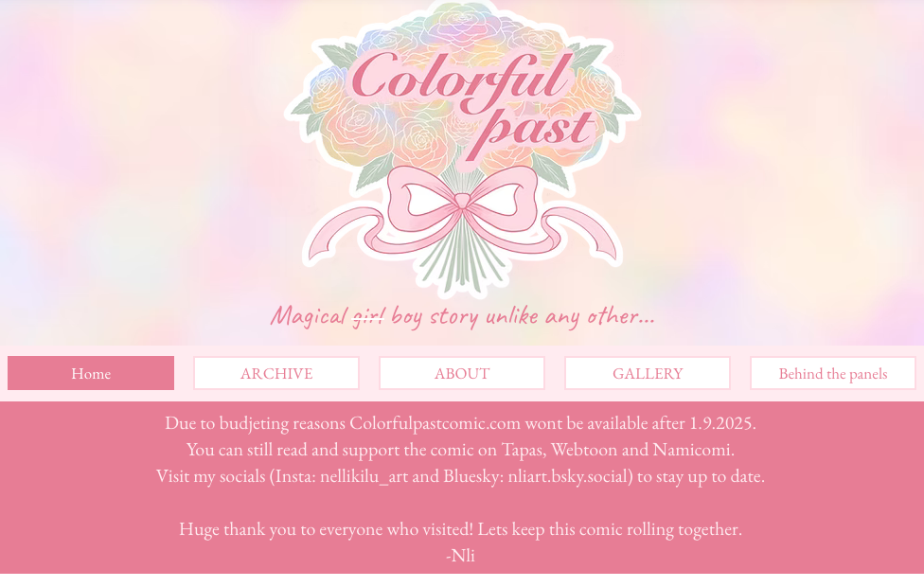Image resolution: width=924 pixels, height=587 pixels.
Task: Click the green bouquet stems below the bow
Action: 461,261
